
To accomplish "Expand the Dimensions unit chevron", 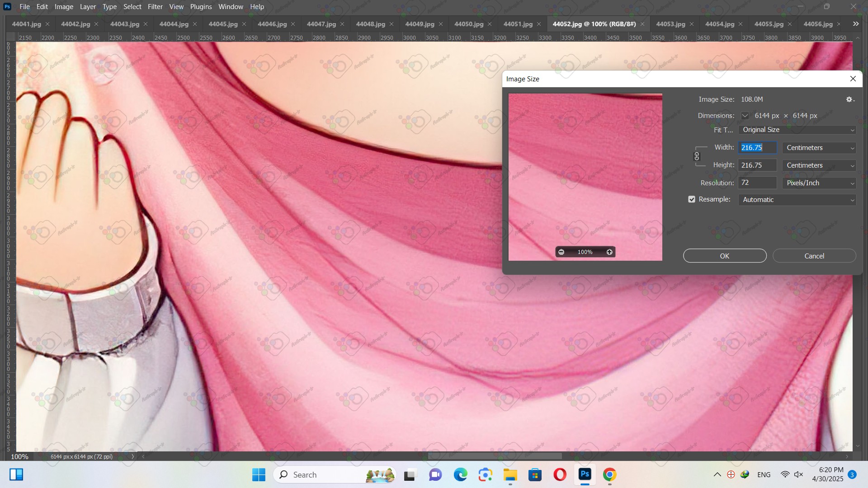I will 745,116.
